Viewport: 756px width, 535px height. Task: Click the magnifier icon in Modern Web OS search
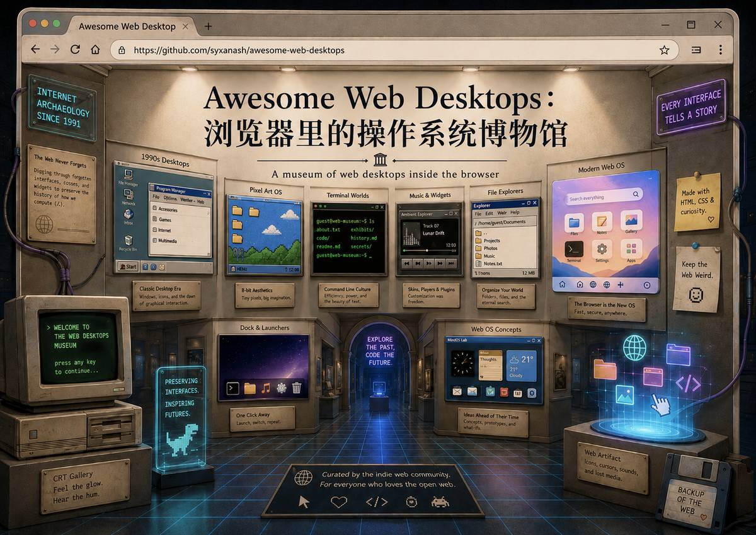pos(636,195)
